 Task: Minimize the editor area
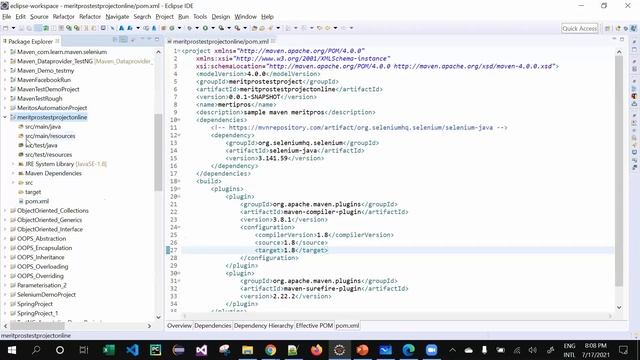614,39
